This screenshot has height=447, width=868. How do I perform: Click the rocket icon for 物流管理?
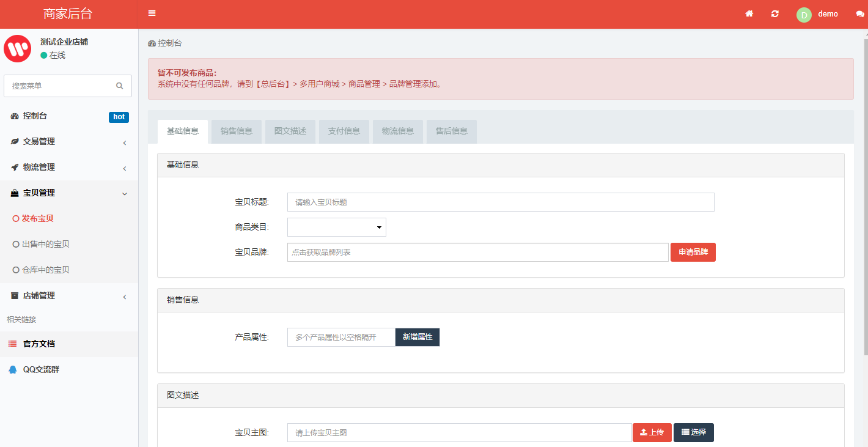pos(15,167)
